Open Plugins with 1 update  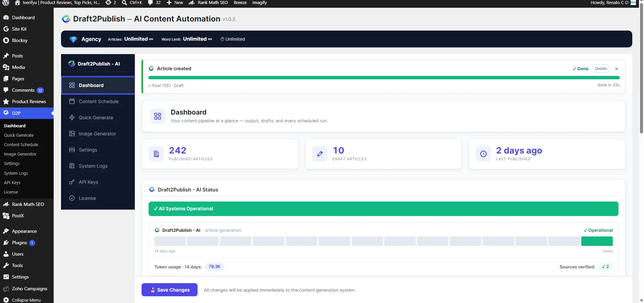[x=27, y=243]
